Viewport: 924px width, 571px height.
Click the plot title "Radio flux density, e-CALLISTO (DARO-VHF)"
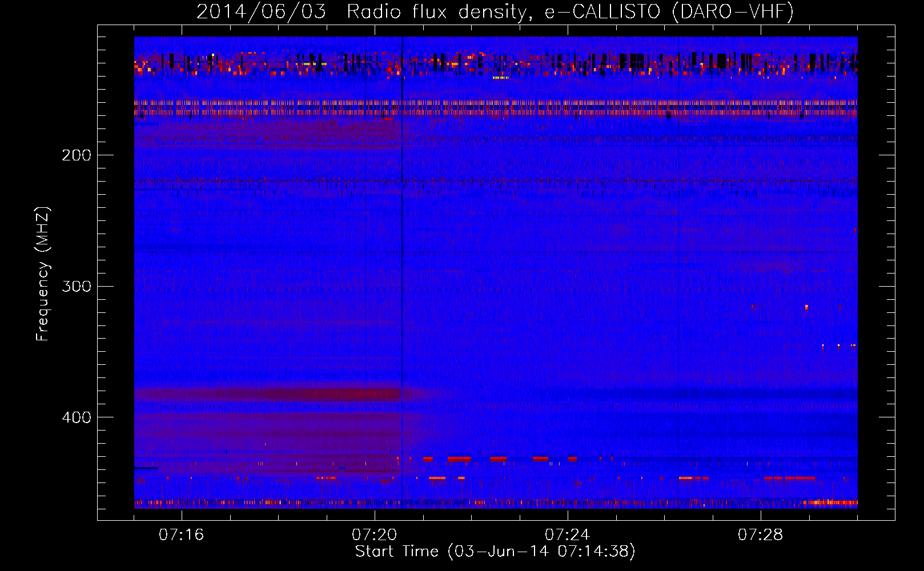click(570, 11)
